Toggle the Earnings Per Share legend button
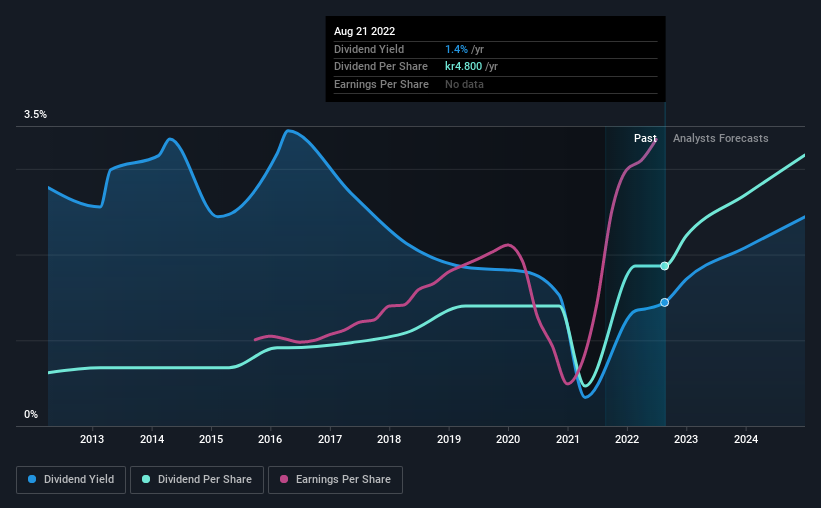The width and height of the screenshot is (821, 508). tap(336, 480)
